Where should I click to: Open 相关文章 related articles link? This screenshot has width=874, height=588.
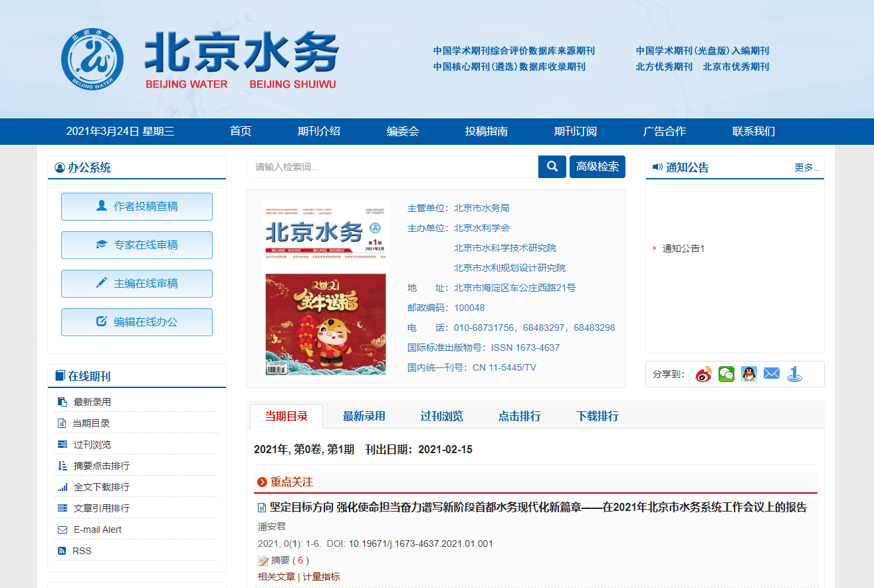pyautogui.click(x=276, y=577)
